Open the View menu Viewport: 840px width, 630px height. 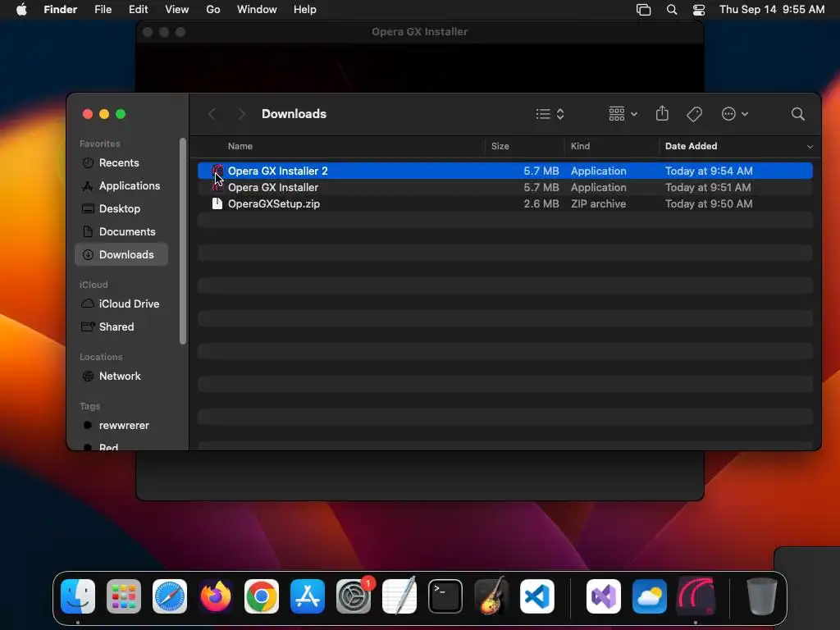click(177, 10)
